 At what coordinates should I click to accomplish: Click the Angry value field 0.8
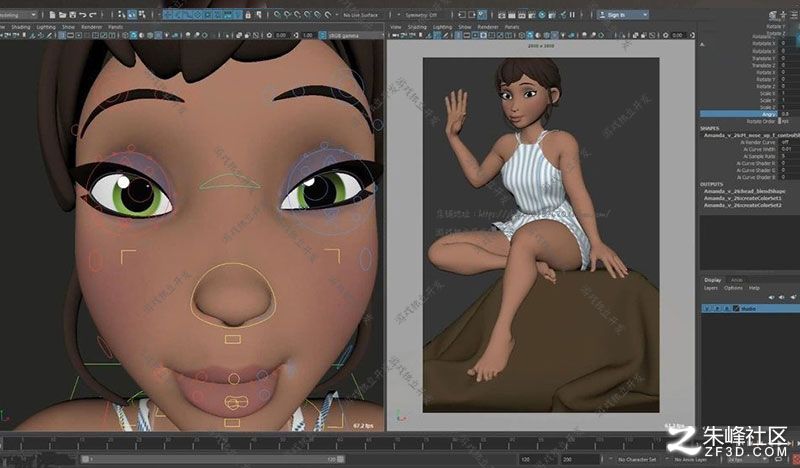(790, 114)
